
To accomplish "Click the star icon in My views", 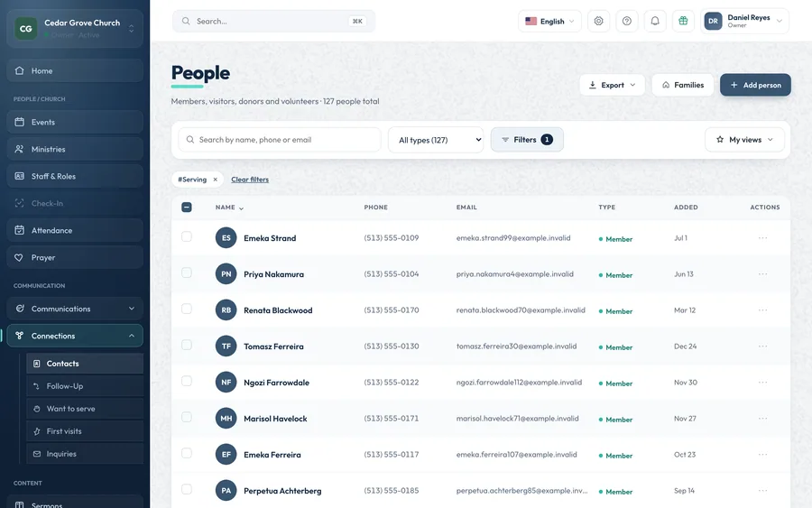I will point(720,140).
